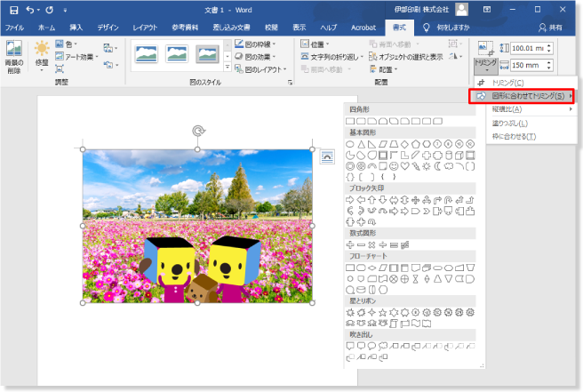The image size is (583, 392).
Task: Select the moon shape
Action: pyautogui.click(x=437, y=166)
